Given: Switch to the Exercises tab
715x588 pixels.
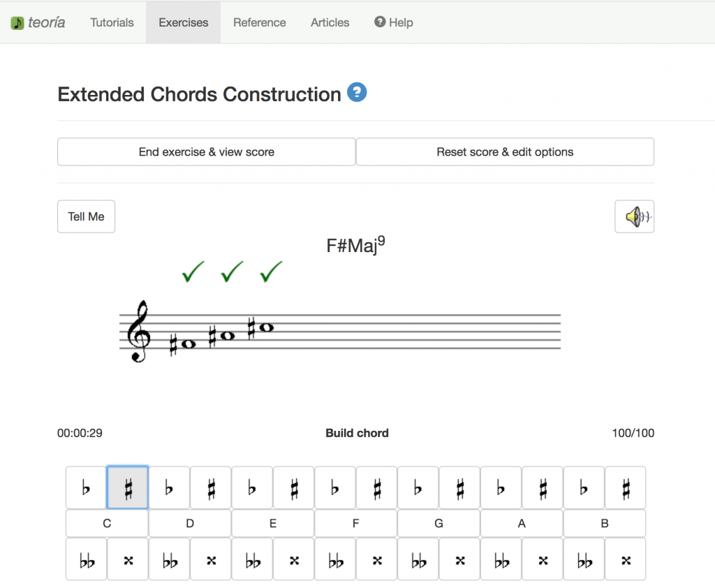Looking at the screenshot, I should tap(183, 22).
